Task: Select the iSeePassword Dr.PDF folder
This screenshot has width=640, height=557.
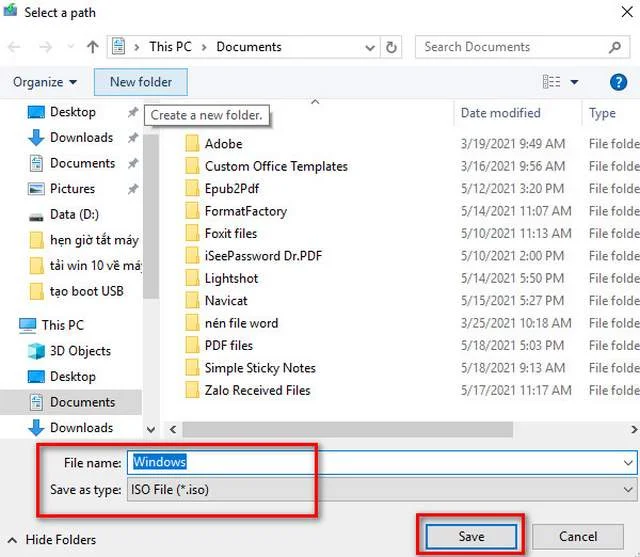Action: click(x=253, y=256)
